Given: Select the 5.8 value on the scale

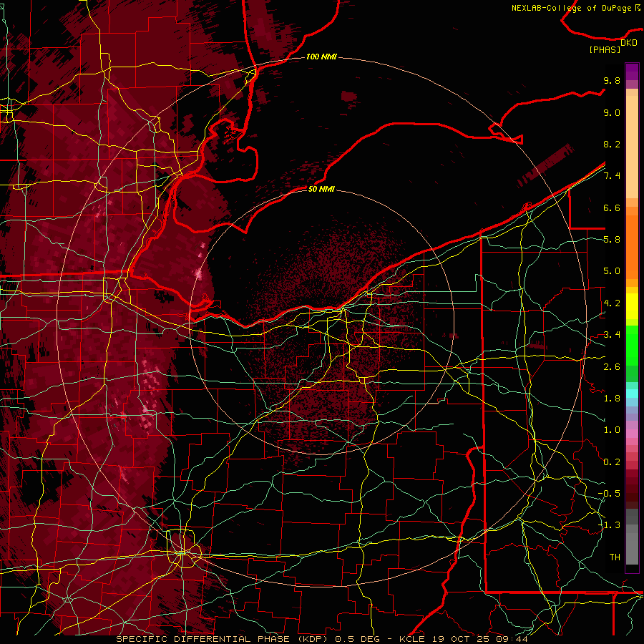Looking at the screenshot, I should (x=612, y=240).
